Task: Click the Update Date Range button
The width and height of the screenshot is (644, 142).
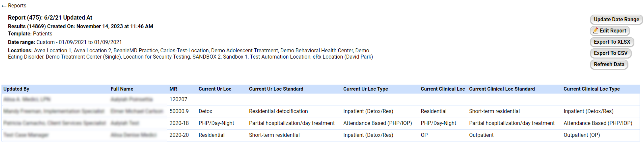Action: pos(616,19)
